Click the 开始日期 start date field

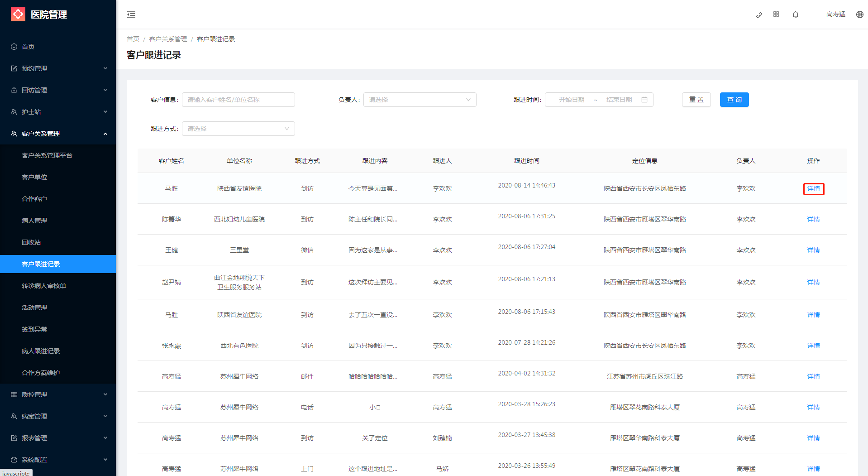pos(572,100)
